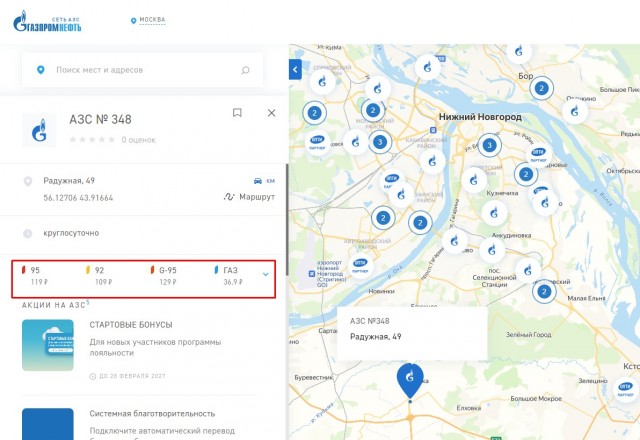This screenshot has width=640, height=440.
Task: Open the 'СТАРТОВЫЕ БОНУСЫ' promotion
Action: pos(131,325)
